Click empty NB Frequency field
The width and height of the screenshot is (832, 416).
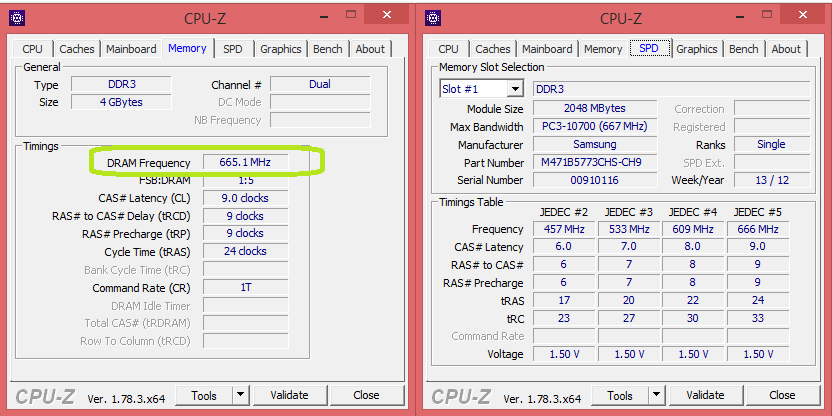tap(320, 120)
